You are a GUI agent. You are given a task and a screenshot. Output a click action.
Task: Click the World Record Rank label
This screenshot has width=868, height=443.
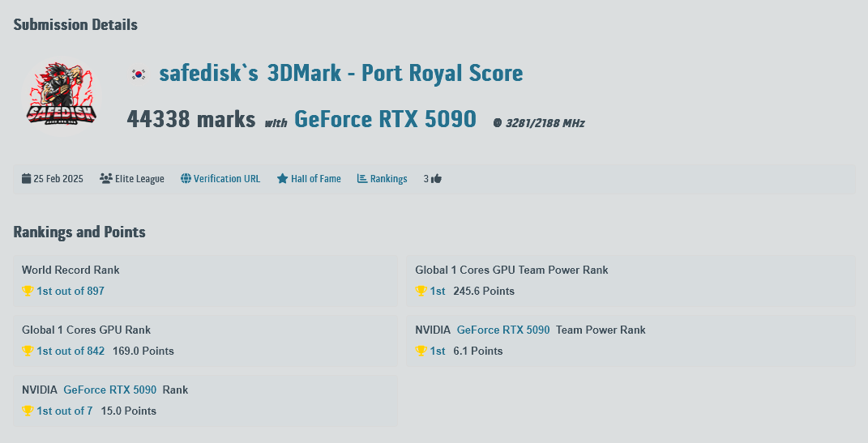pyautogui.click(x=71, y=270)
